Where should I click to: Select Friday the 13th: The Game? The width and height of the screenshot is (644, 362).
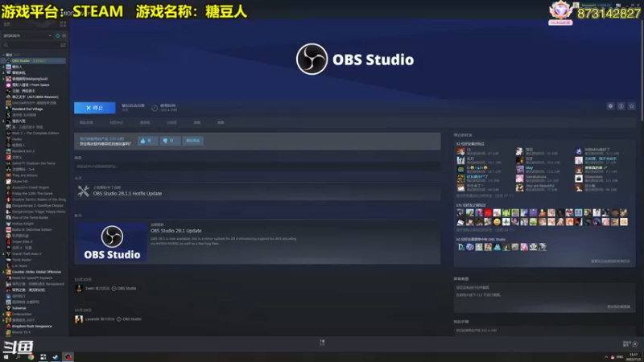(32, 193)
